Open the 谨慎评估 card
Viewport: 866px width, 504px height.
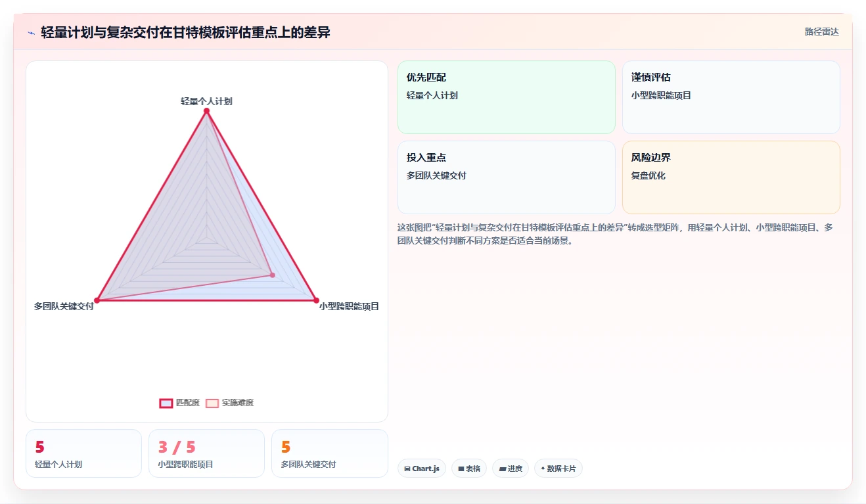tap(731, 97)
